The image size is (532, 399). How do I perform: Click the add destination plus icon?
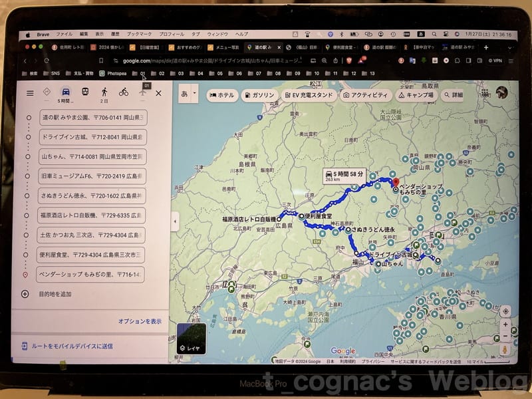25,294
